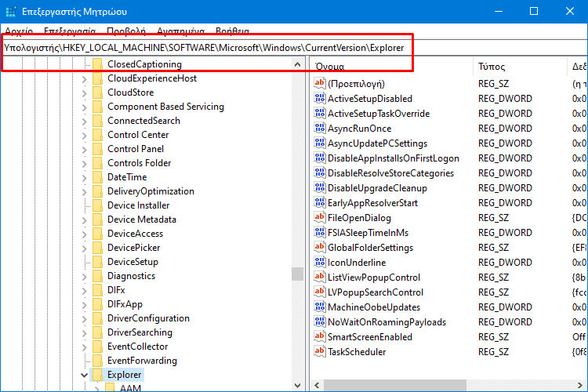Click the GlobalFolderSettings string icon

320,247
